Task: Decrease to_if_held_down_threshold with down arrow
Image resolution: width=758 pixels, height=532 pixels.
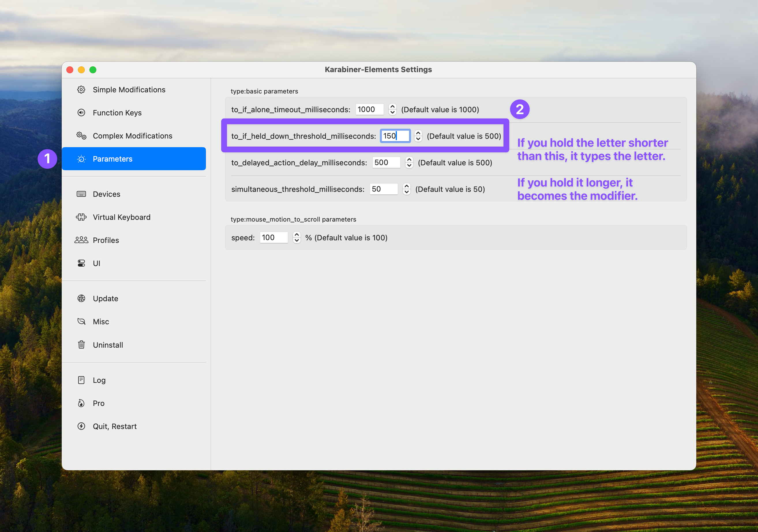Action: click(418, 139)
